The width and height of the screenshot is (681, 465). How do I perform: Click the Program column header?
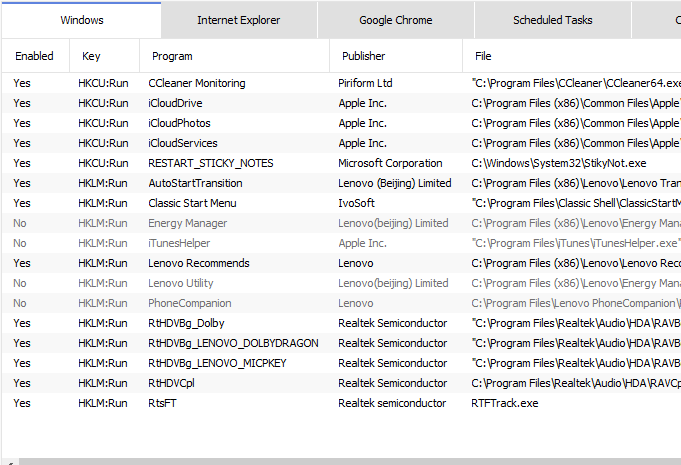pyautogui.click(x=172, y=56)
